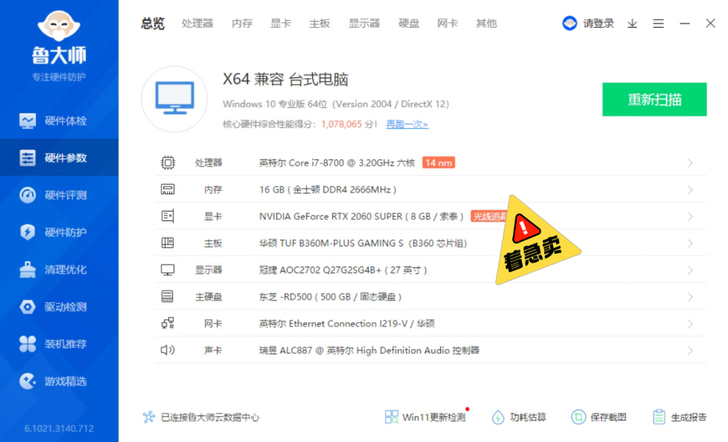Click the TUF B360M-PLUS GAMING S text

tap(363, 243)
